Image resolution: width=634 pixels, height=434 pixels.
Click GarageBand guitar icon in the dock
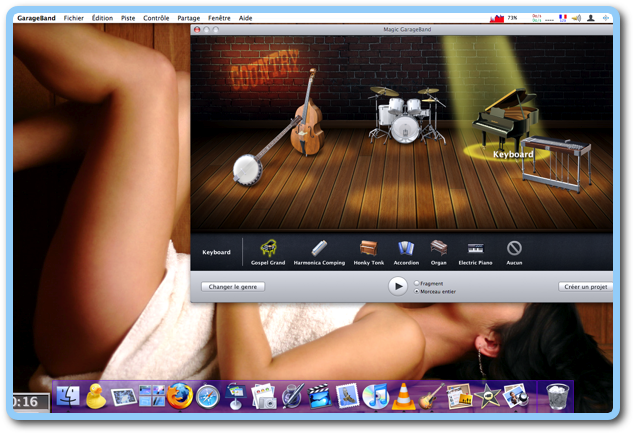[x=431, y=396]
